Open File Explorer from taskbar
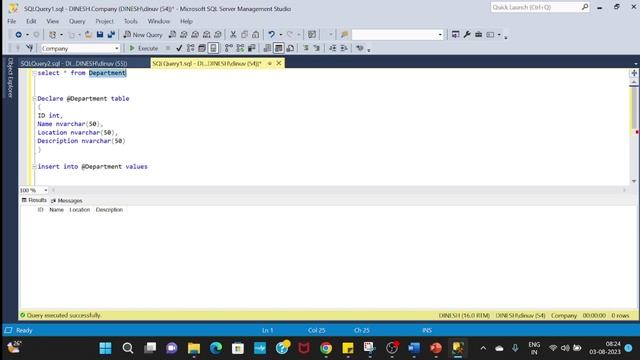Screen dimensions: 640x360 [x=194, y=348]
